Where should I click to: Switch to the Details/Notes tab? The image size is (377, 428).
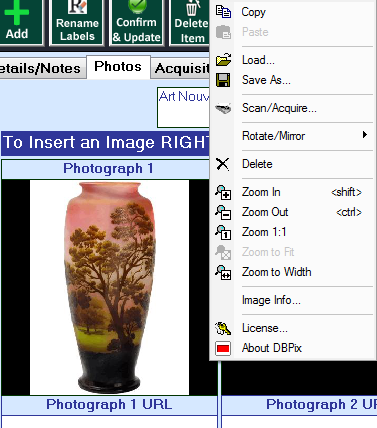pos(42,68)
